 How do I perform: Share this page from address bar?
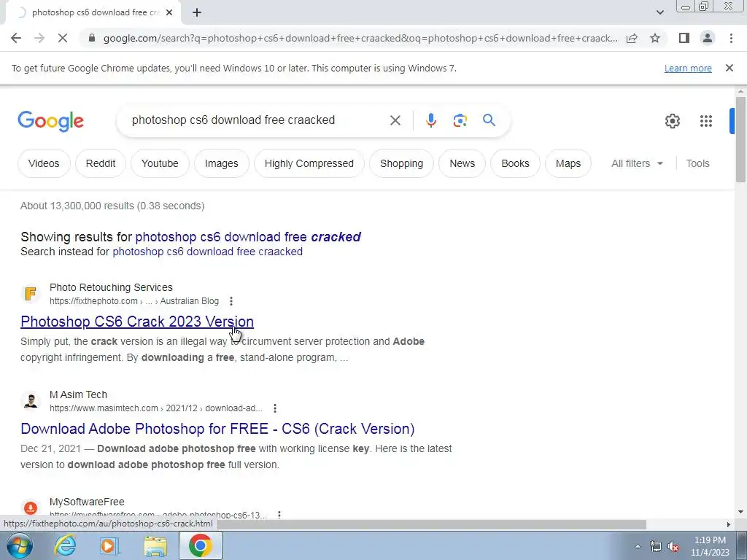(632, 38)
